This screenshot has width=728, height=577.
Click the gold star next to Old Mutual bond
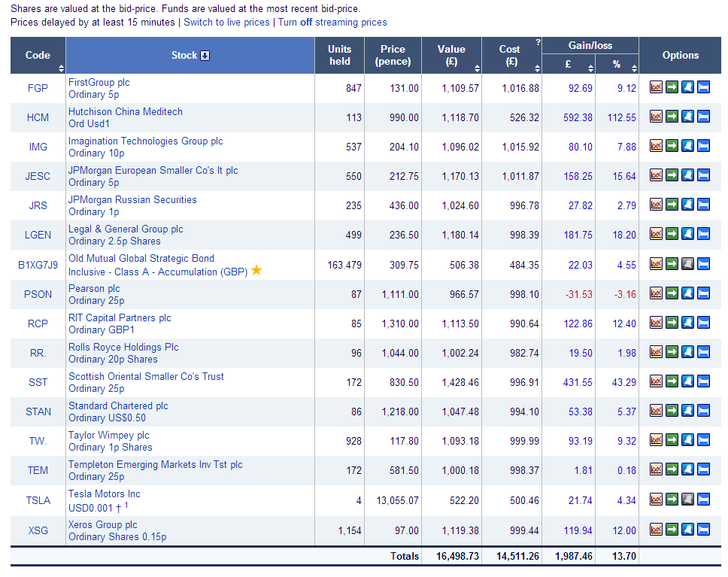(256, 270)
